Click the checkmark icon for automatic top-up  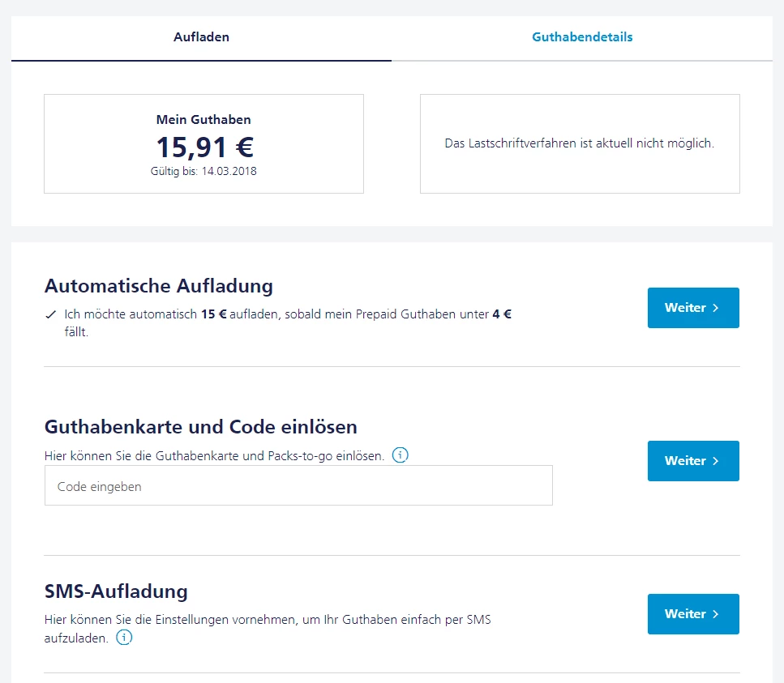(51, 314)
